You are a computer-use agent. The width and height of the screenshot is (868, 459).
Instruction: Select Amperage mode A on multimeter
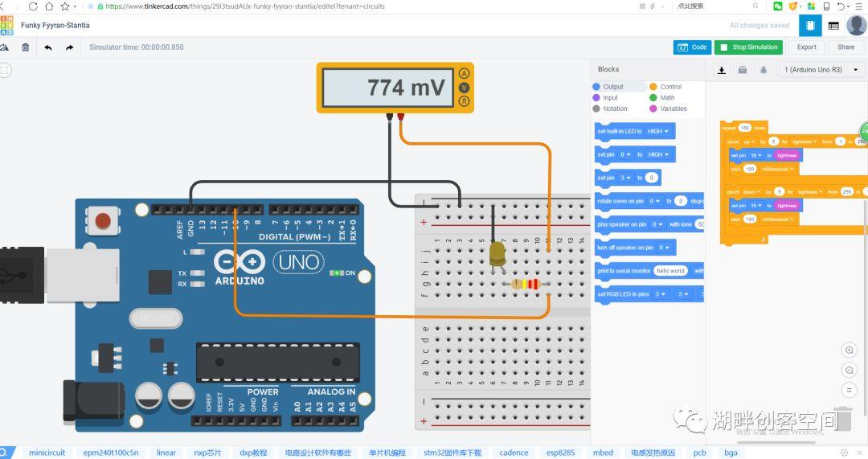pos(464,74)
